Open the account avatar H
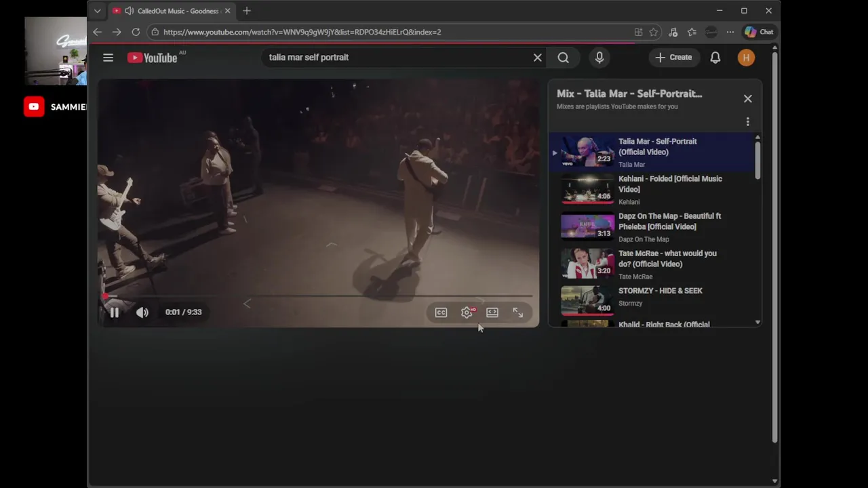 [746, 58]
